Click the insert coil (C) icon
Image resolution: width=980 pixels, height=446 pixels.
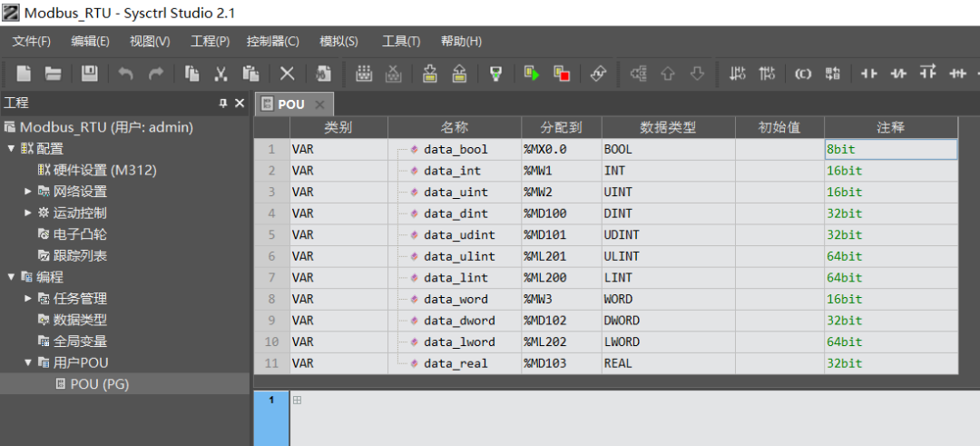pos(803,74)
